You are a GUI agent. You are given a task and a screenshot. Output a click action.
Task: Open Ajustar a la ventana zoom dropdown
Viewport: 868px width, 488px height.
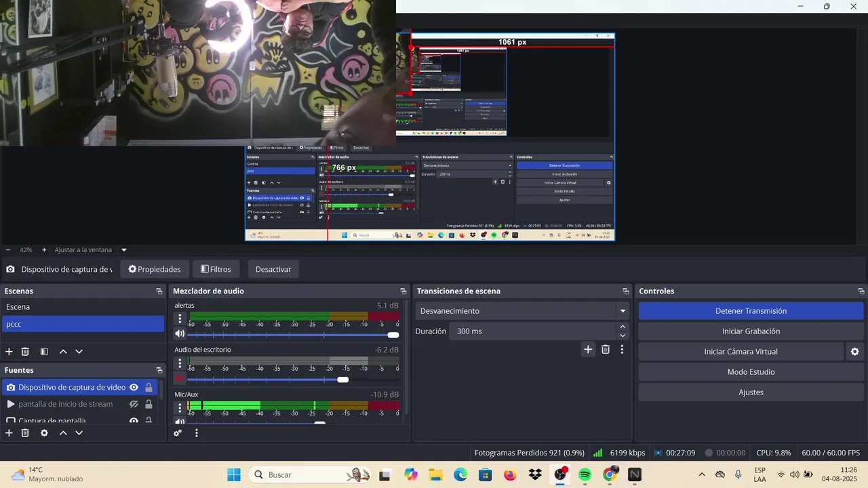coord(124,250)
